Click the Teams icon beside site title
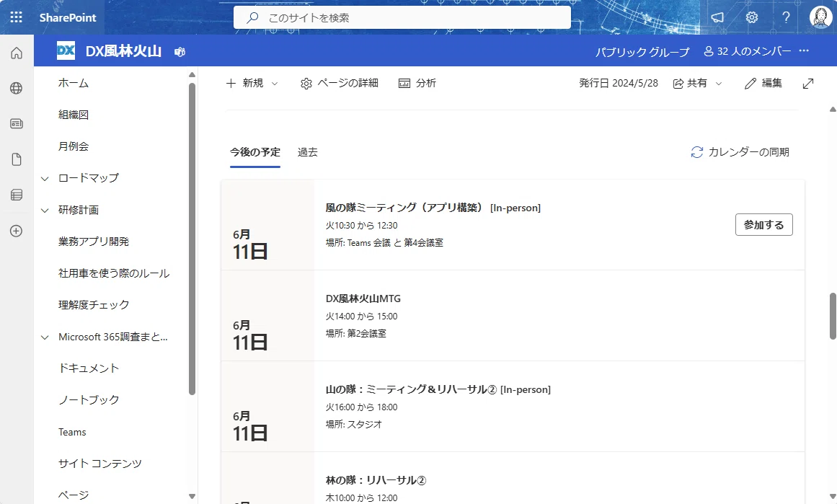Viewport: 837px width, 504px height. coord(180,52)
